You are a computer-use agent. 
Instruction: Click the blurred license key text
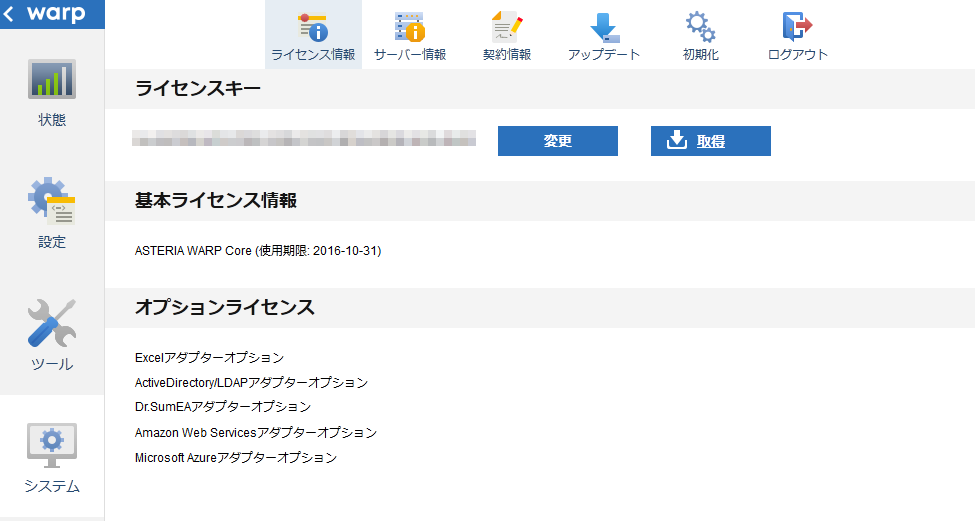click(304, 138)
